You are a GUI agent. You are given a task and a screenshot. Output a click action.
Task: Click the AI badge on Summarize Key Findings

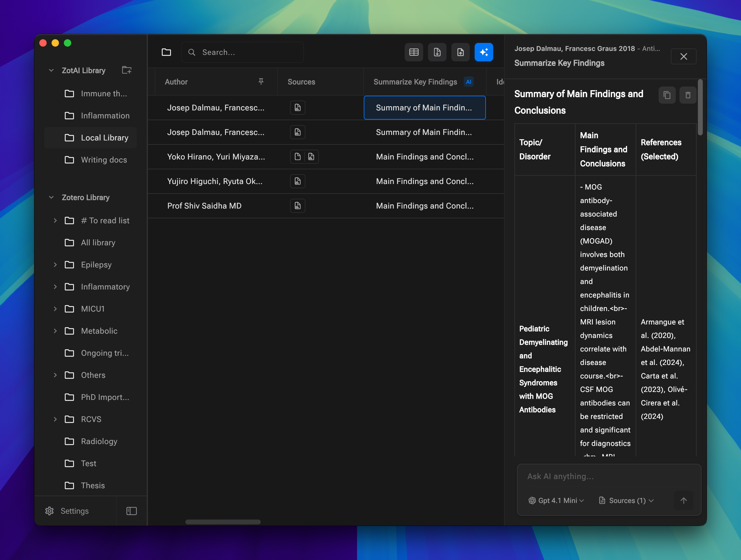tap(469, 82)
